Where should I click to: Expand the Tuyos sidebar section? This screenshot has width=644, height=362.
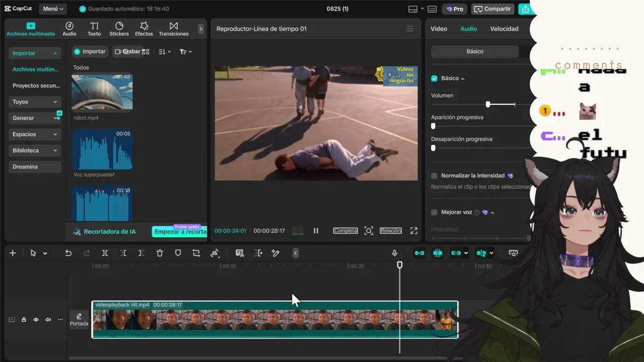35,102
